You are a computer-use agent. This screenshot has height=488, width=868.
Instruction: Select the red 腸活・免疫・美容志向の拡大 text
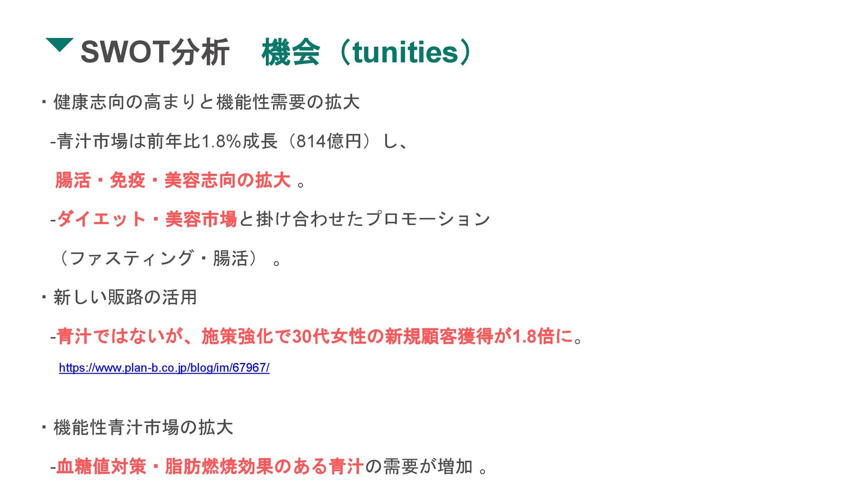pyautogui.click(x=173, y=180)
